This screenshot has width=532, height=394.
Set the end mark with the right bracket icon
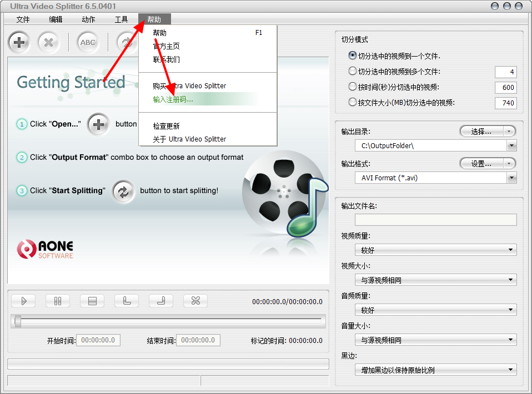pyautogui.click(x=161, y=301)
